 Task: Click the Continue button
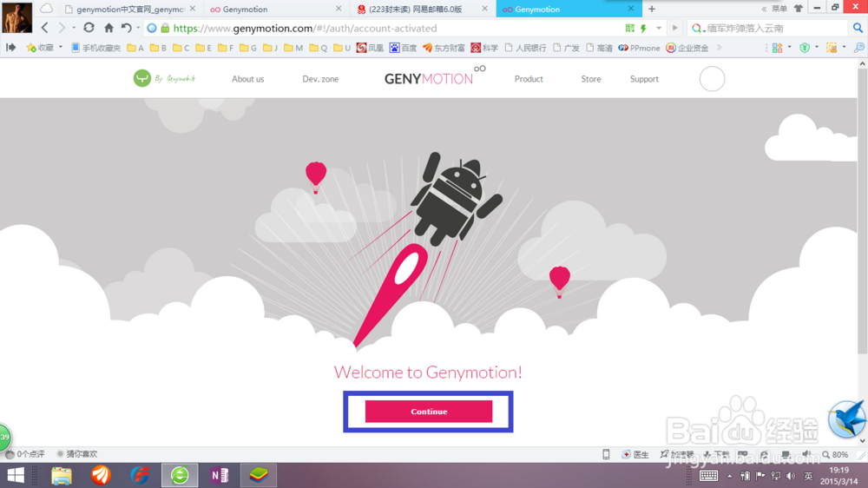(x=429, y=412)
